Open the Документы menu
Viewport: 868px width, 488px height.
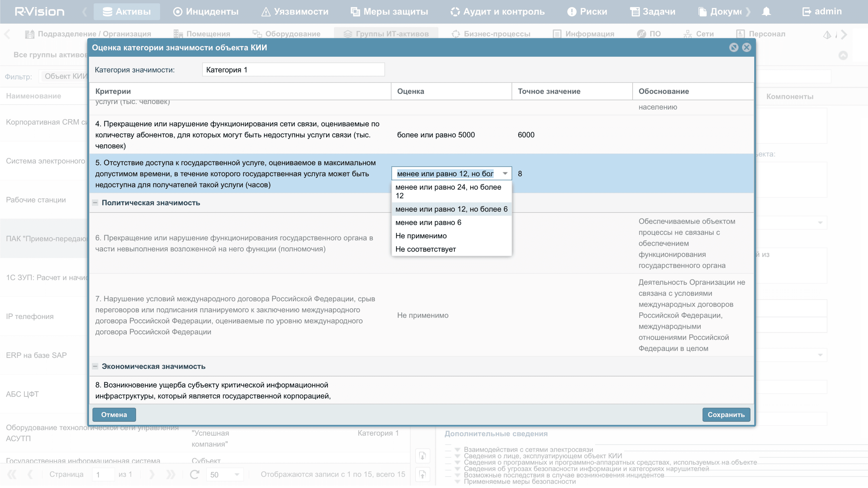coord(720,12)
